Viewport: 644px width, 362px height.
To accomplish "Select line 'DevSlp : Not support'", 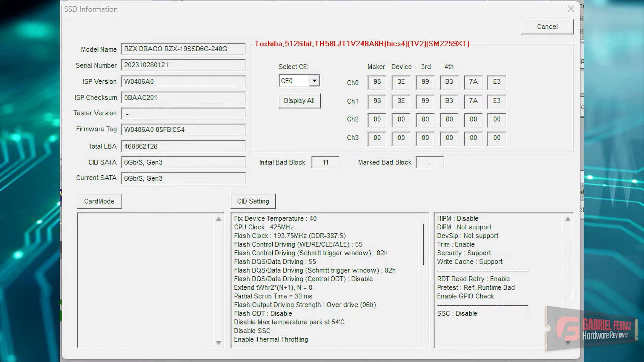I will 467,236.
